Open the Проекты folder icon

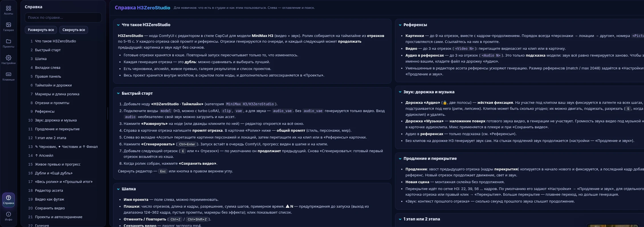click(x=9, y=43)
